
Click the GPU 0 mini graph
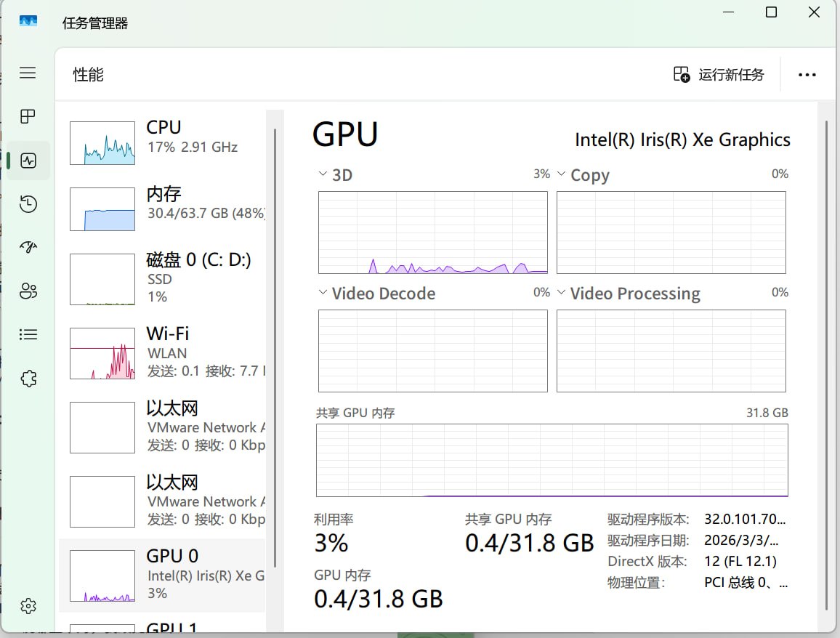click(x=102, y=576)
